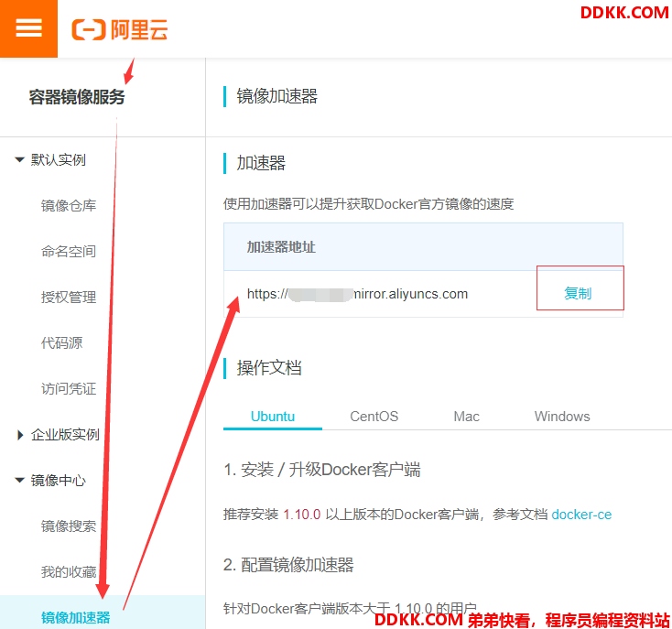Screen dimensions: 672x629
Task: Open the docker-ce documentation link
Action: point(581,515)
